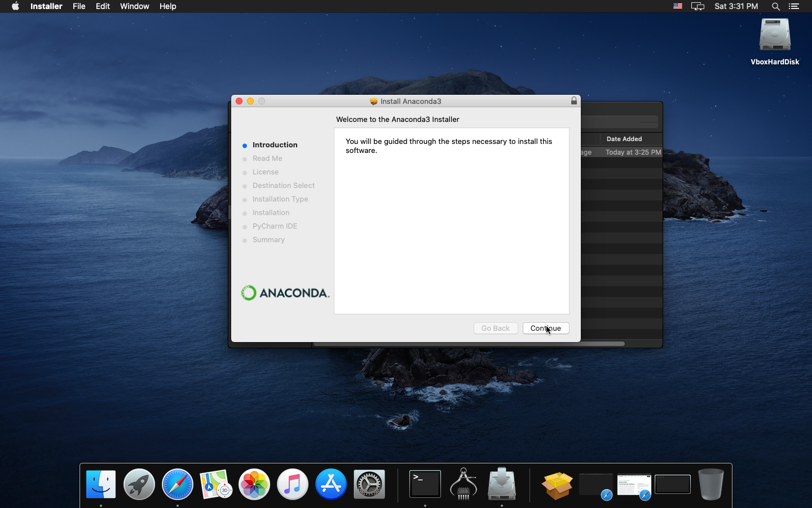812x508 pixels.
Task: Open System Preferences from the Dock
Action: coord(369,484)
